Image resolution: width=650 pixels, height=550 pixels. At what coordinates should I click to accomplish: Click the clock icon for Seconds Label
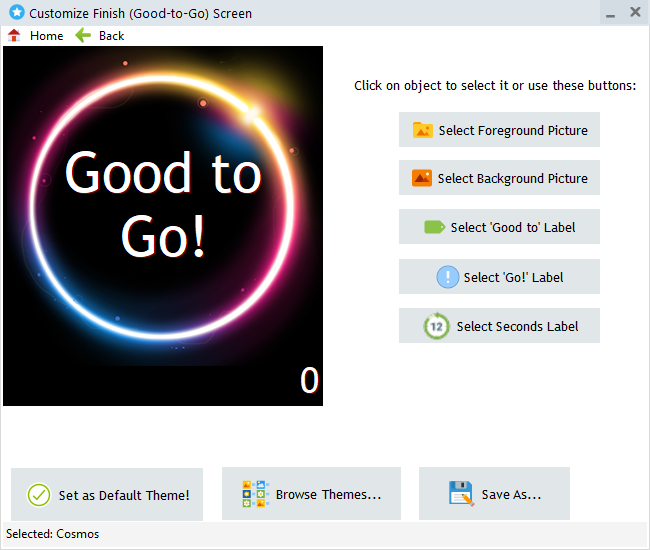[435, 326]
